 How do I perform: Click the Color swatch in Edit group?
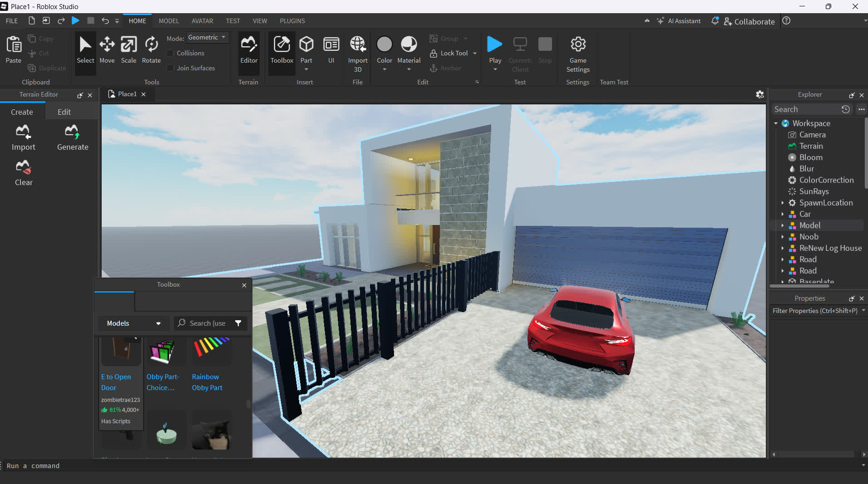(384, 45)
